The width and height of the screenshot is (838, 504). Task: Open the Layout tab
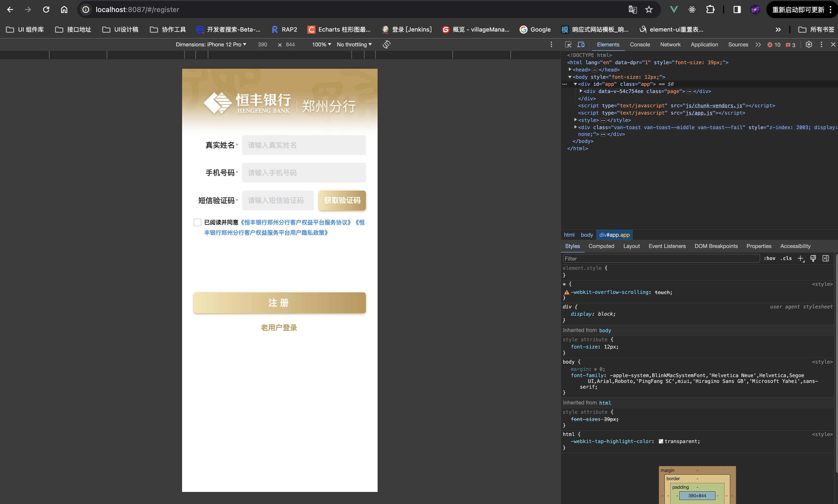click(x=631, y=246)
